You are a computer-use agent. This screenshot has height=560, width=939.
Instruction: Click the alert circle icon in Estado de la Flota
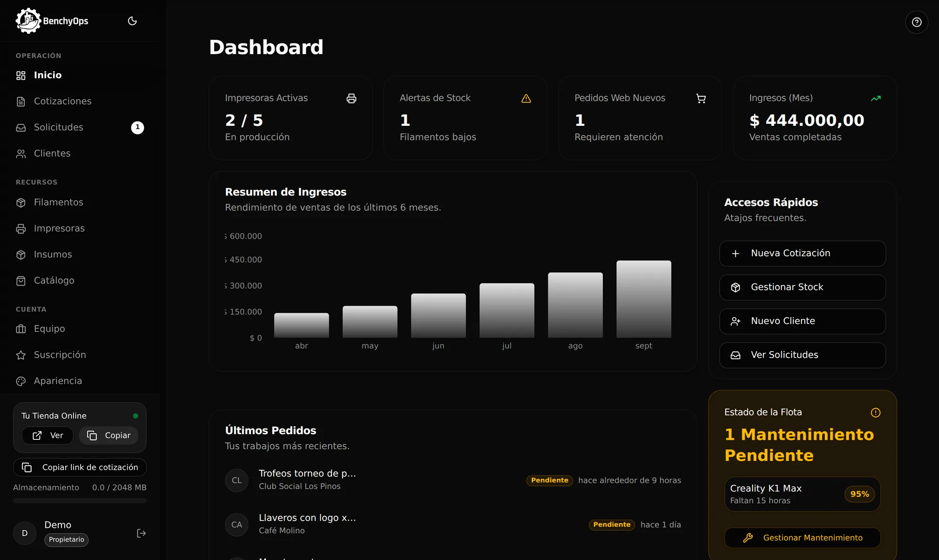(x=876, y=412)
